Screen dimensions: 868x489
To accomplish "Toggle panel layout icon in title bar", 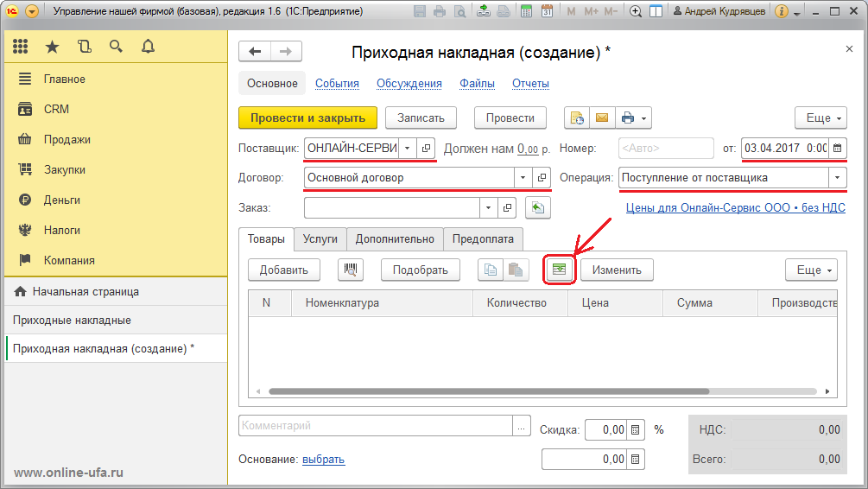I will click(656, 11).
